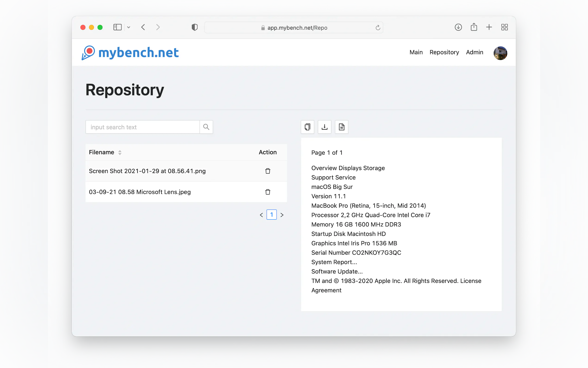This screenshot has height=368, width=588.
Task: Go to previous pagination page
Action: click(x=261, y=215)
